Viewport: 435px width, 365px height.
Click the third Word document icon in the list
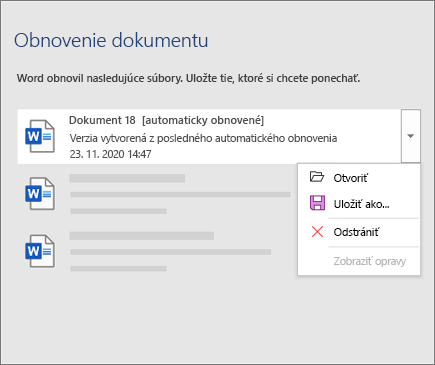40,251
